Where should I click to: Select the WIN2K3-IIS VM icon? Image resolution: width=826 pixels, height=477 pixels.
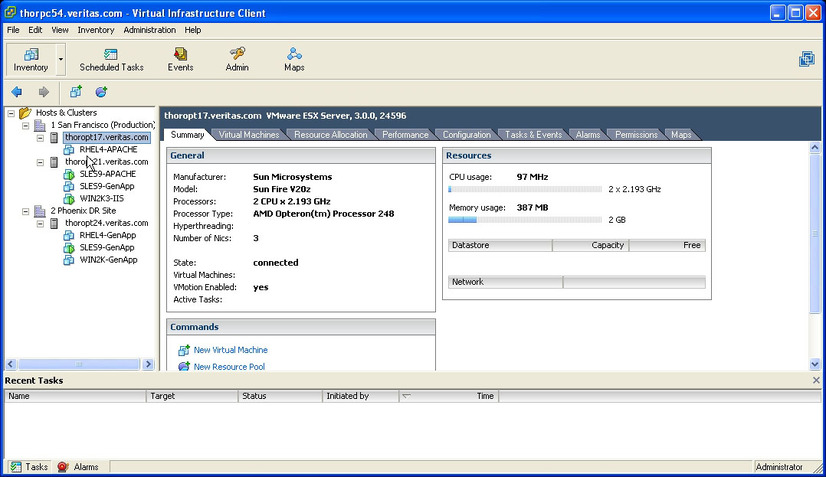click(x=68, y=199)
